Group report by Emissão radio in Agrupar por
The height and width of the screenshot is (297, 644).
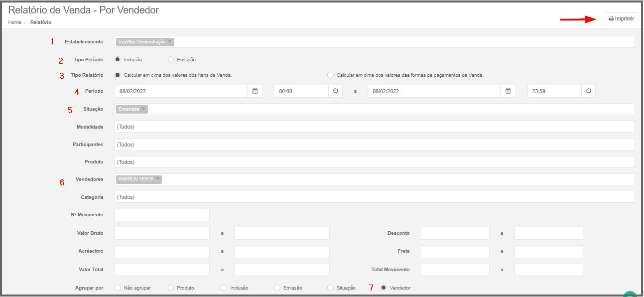[277, 288]
